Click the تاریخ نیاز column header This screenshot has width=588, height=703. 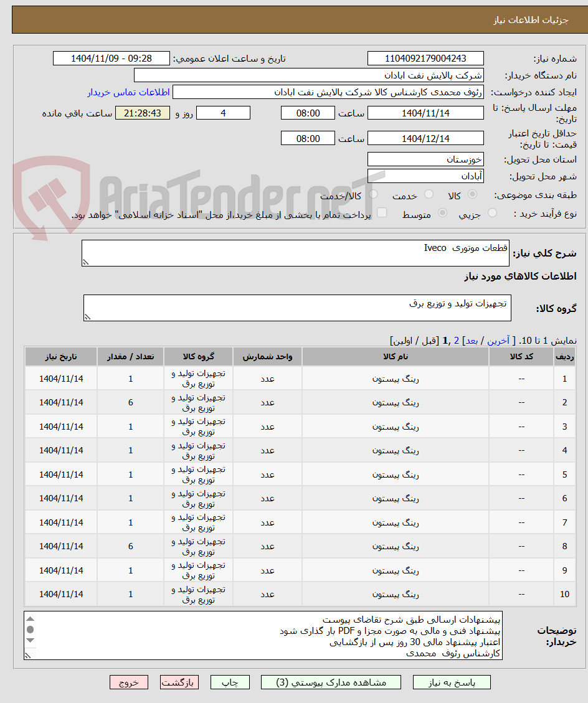point(61,356)
